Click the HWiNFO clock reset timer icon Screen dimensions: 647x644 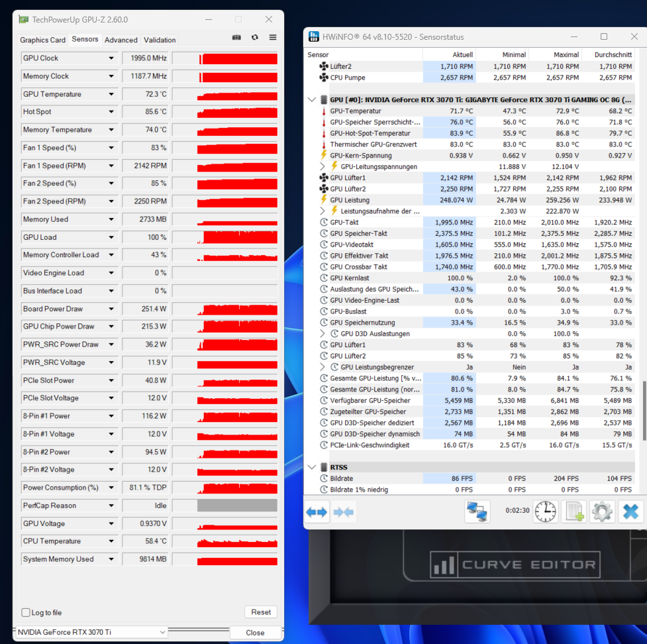tap(546, 511)
